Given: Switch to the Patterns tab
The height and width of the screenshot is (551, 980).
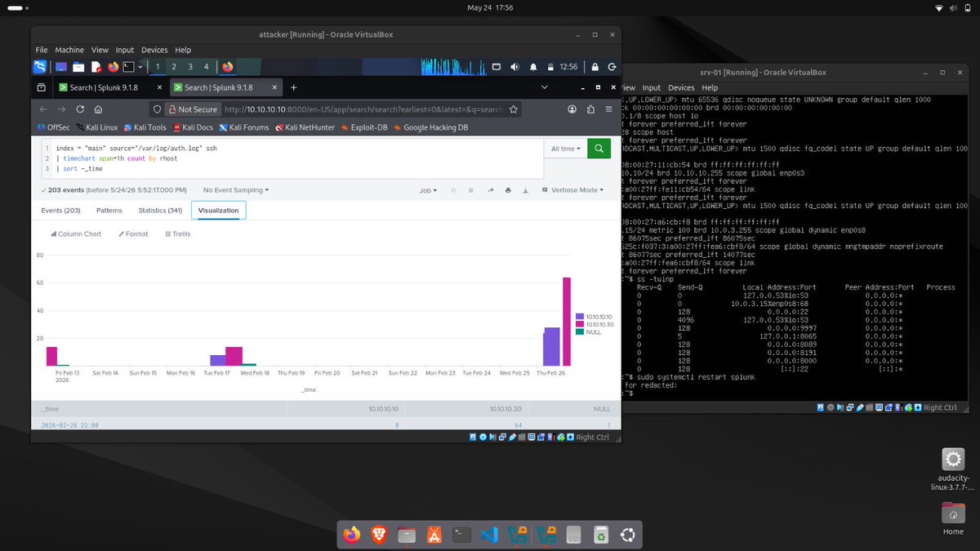Looking at the screenshot, I should click(x=109, y=211).
